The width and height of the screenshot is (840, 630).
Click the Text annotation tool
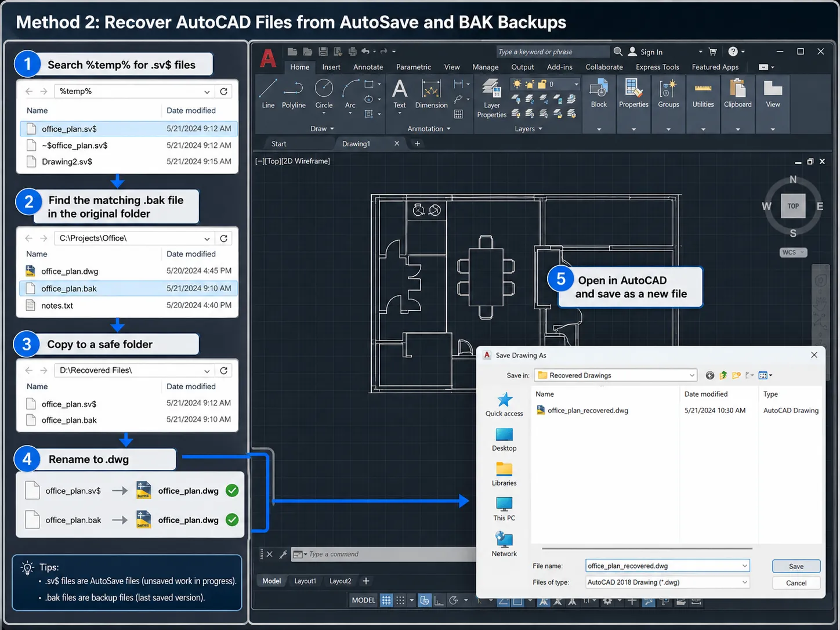tap(399, 94)
